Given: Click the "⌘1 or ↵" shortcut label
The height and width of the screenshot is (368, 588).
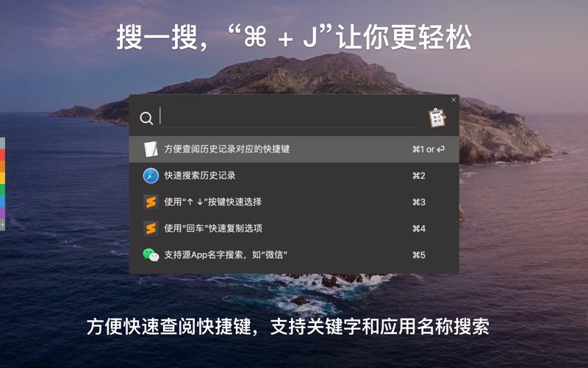Looking at the screenshot, I should 429,149.
